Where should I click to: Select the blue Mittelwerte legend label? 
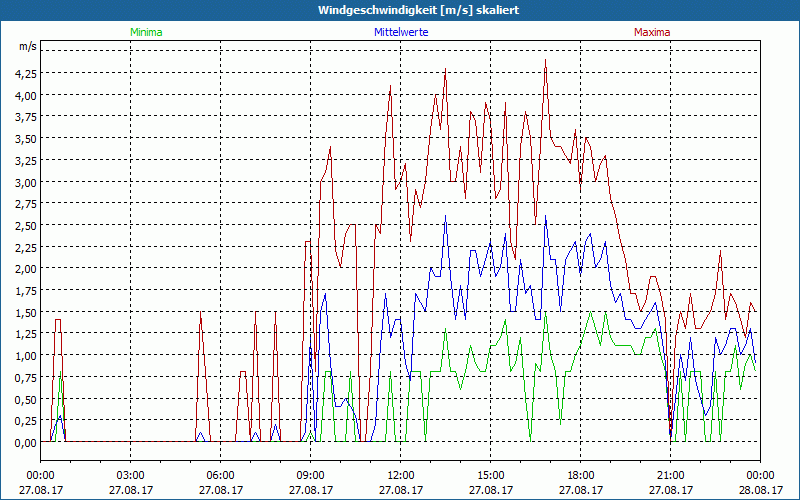pyautogui.click(x=401, y=32)
